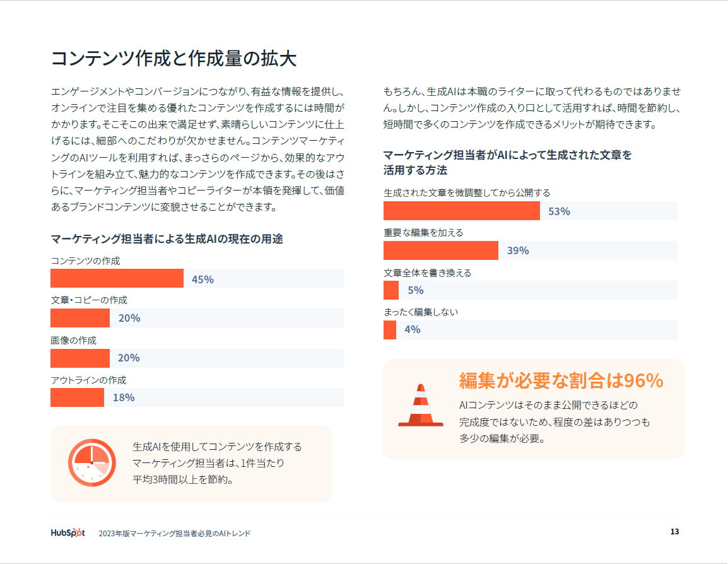Click the page number 13
This screenshot has height=564, width=728.
click(x=674, y=532)
